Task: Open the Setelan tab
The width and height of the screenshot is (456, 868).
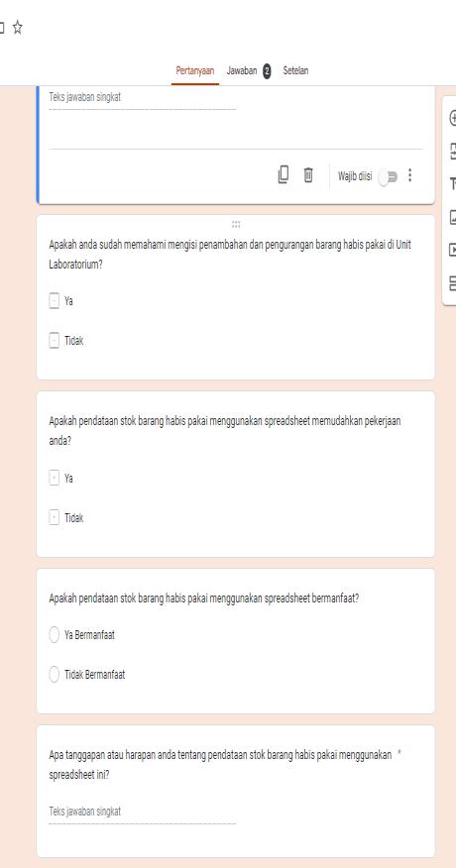Action: pyautogui.click(x=295, y=71)
